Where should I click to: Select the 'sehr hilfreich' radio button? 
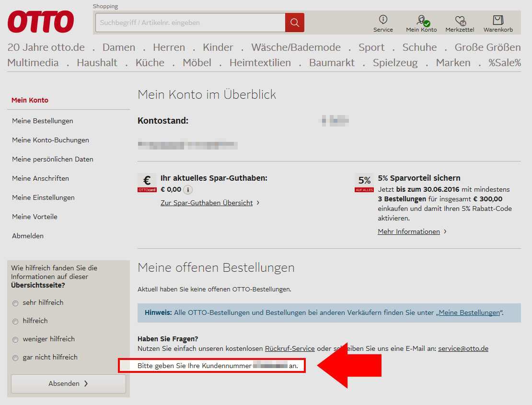tap(15, 303)
